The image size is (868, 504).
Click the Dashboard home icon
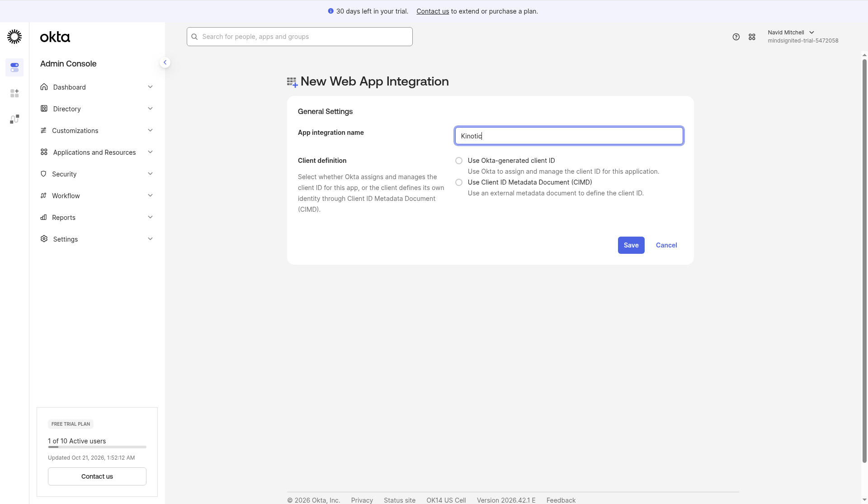click(x=44, y=87)
